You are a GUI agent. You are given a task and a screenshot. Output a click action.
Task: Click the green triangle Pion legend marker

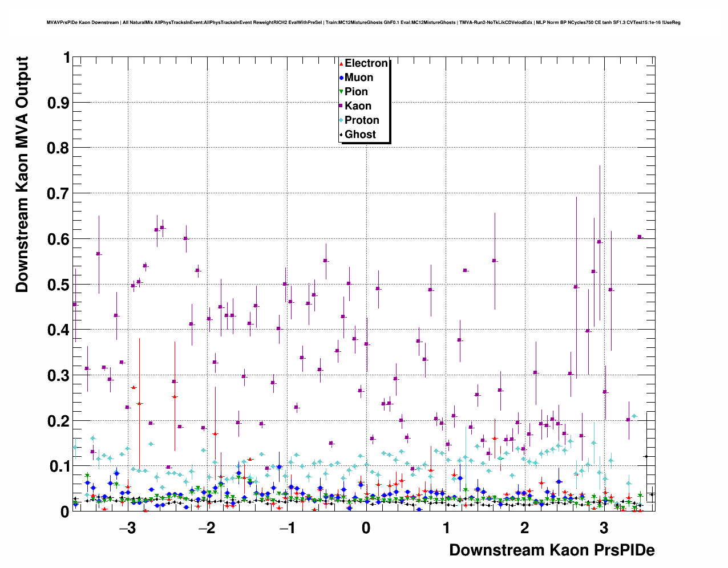pos(341,92)
